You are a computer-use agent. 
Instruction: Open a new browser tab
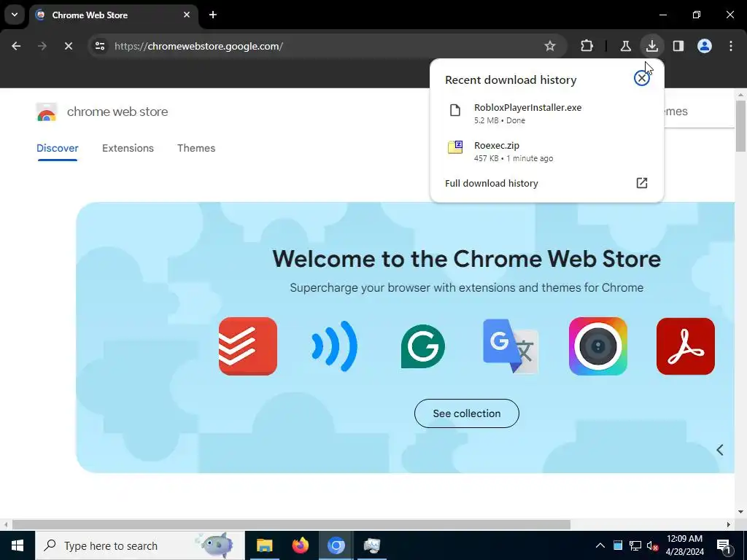click(x=213, y=15)
